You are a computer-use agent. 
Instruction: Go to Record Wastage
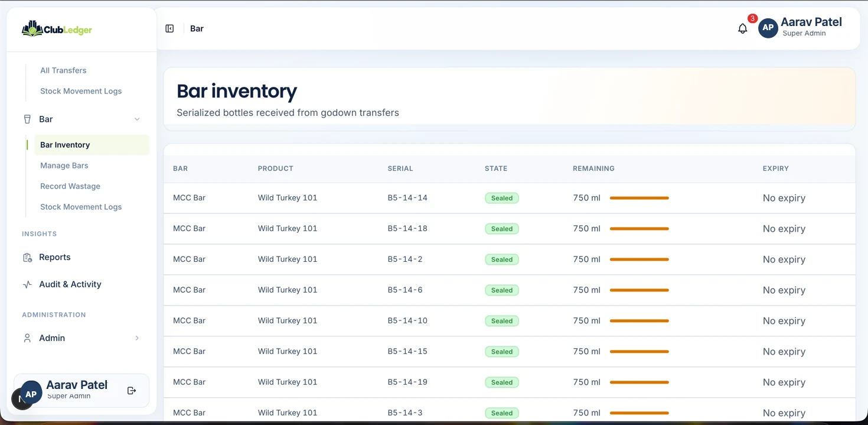point(70,186)
